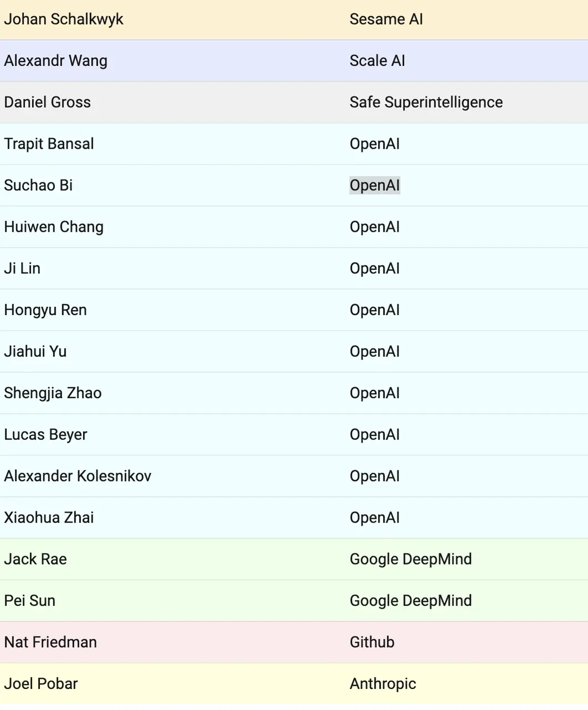
Task: Click the Trapit Bansal cell
Action: pos(49,144)
